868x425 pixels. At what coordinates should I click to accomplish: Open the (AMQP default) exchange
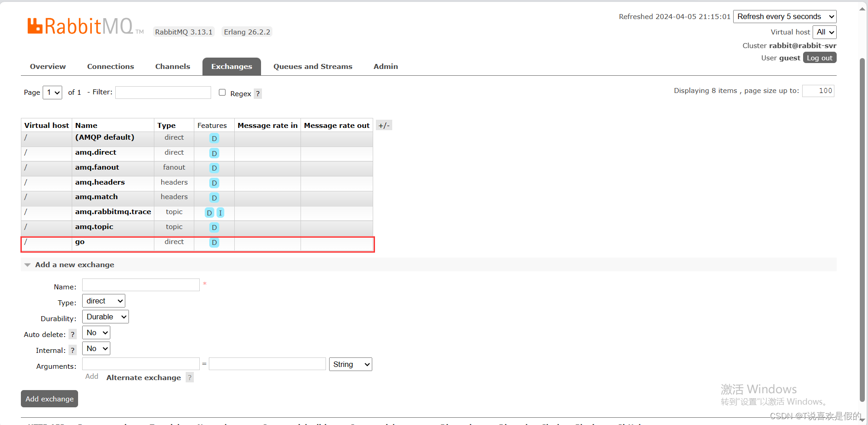pos(105,137)
